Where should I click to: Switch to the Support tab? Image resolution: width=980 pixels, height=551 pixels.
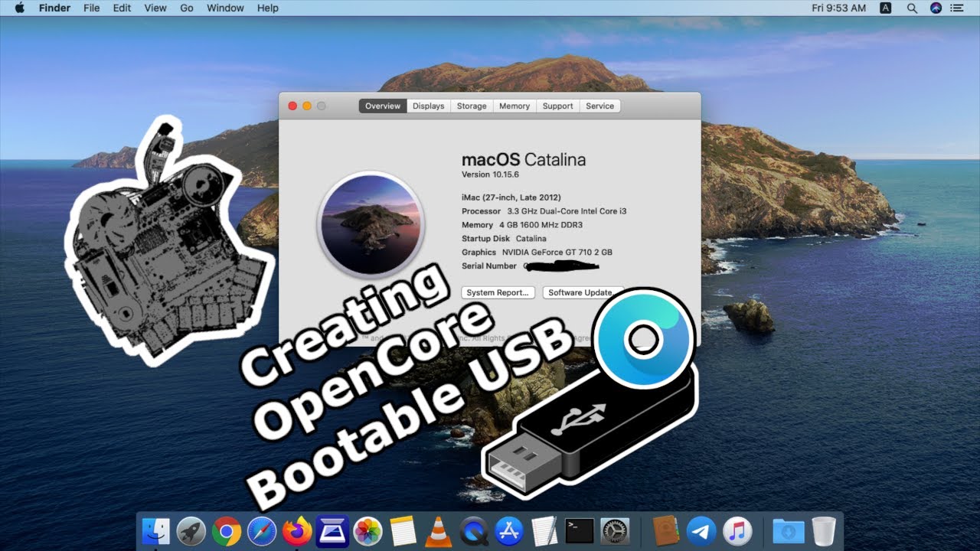557,106
